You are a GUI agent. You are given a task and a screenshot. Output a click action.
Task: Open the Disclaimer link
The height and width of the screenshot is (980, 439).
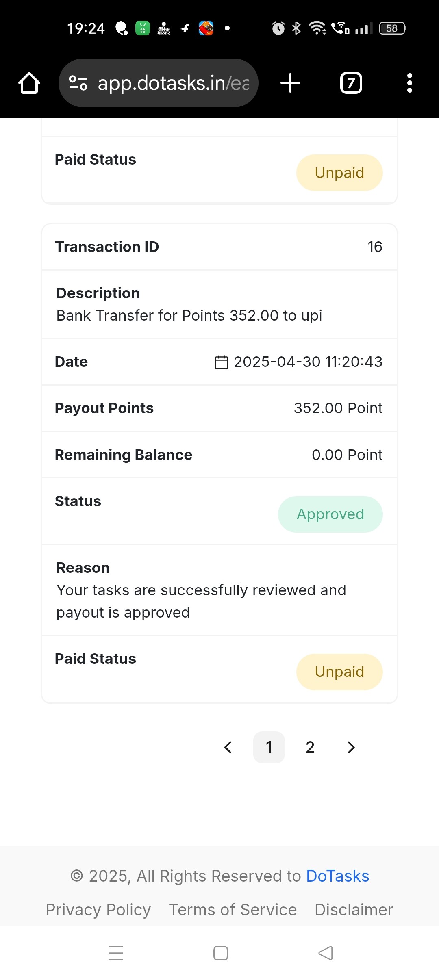click(x=354, y=910)
